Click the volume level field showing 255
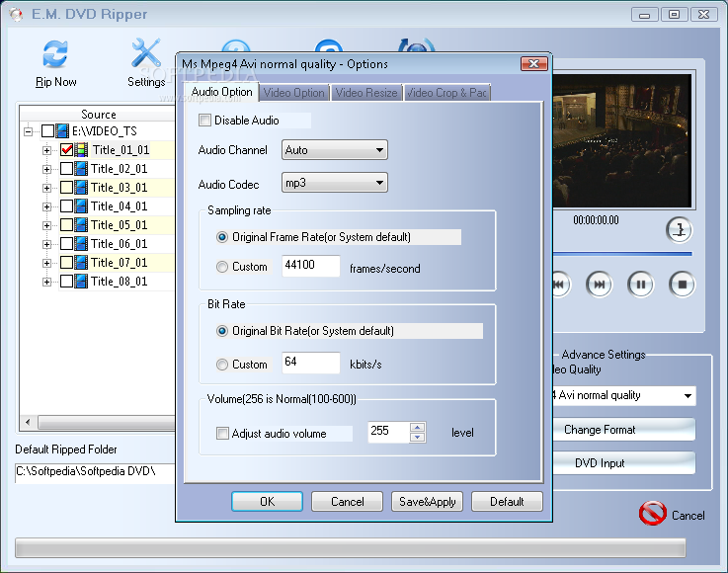 pos(388,432)
